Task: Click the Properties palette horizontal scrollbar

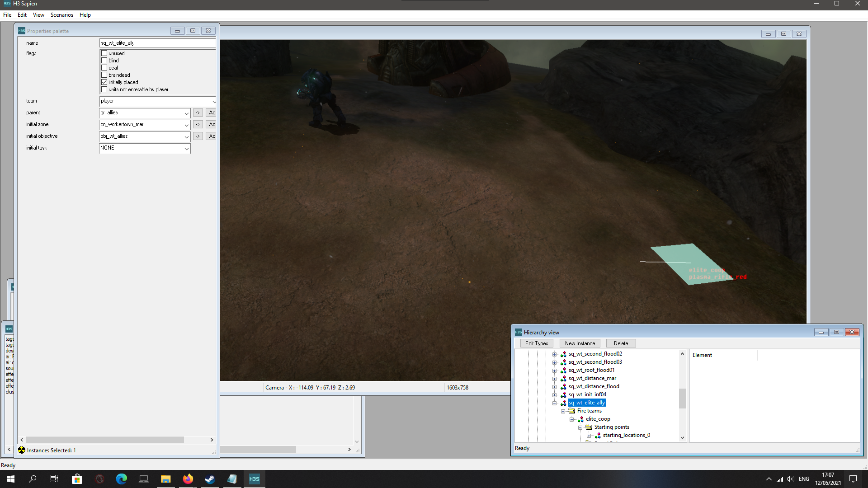Action: click(x=105, y=440)
